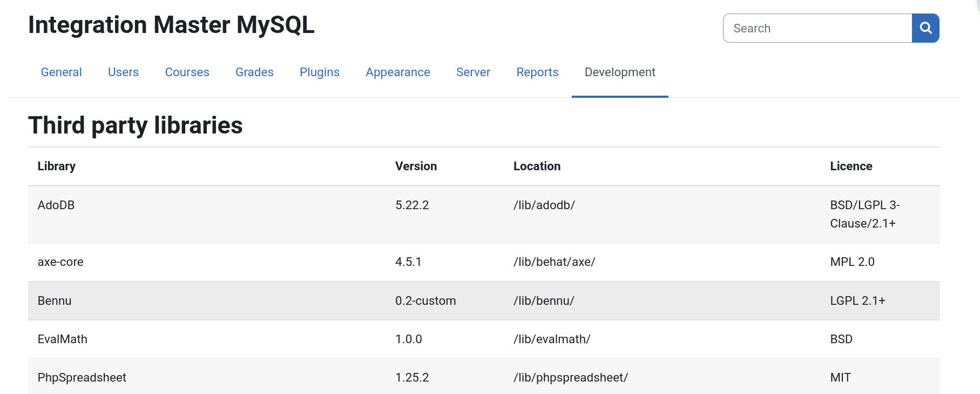Click the /lib/adodb/ location cell
Screen dimensions: 980x394
544,205
